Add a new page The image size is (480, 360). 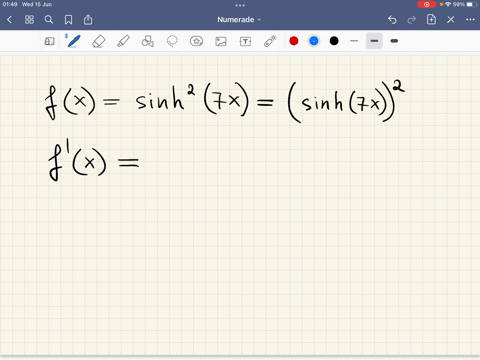431,19
